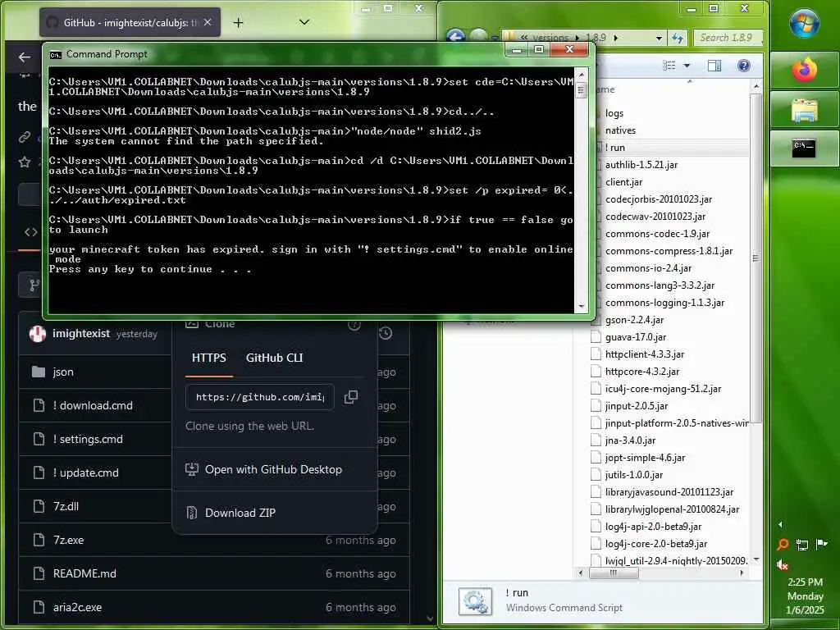Click in the Search 1.8.9 field
The image size is (840, 630).
tap(728, 38)
